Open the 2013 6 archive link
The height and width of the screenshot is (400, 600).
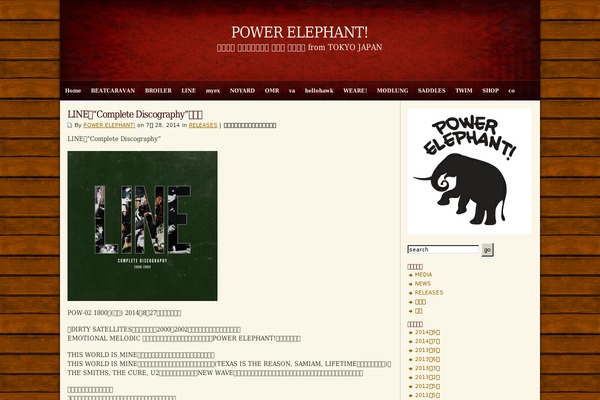pyautogui.click(x=427, y=359)
